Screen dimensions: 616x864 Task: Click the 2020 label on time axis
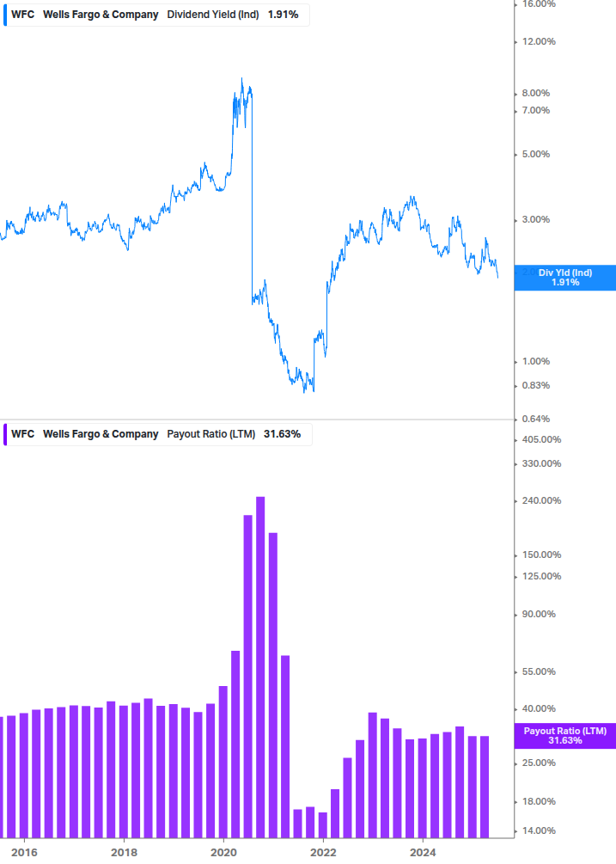[223, 853]
